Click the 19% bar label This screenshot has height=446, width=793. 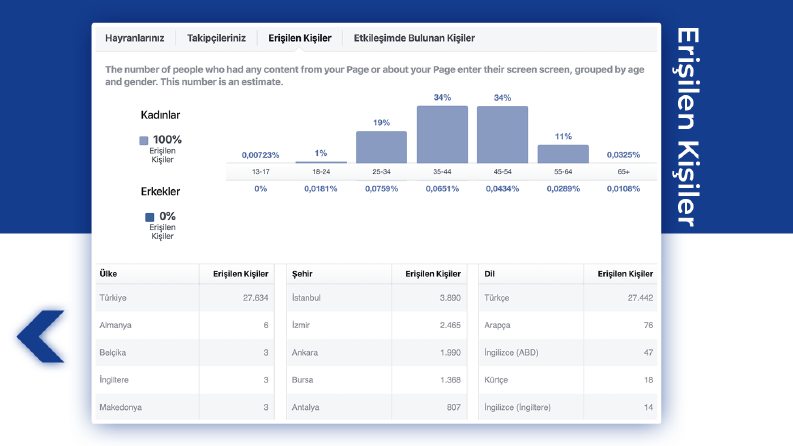point(381,122)
